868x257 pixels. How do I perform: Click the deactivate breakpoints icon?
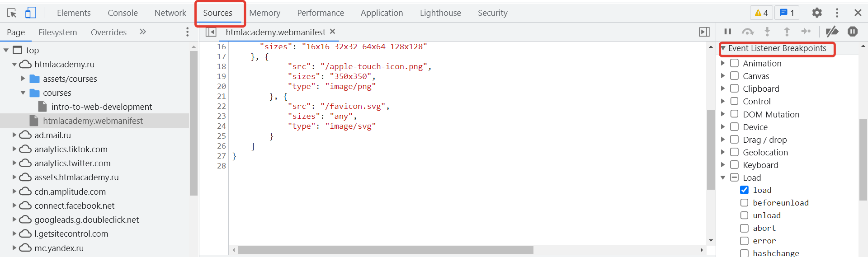click(832, 32)
